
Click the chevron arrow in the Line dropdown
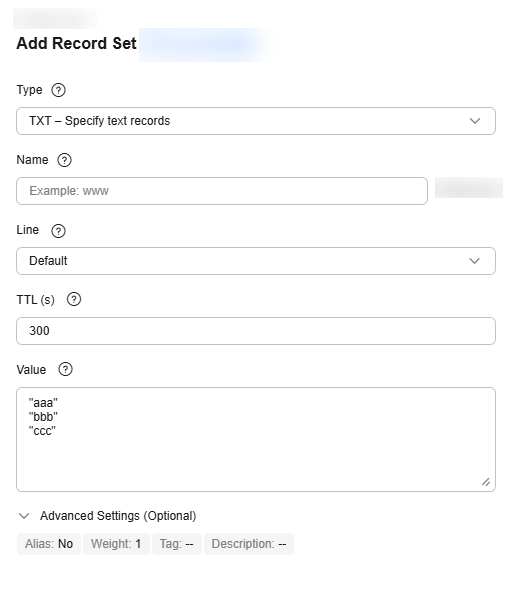coord(474,261)
